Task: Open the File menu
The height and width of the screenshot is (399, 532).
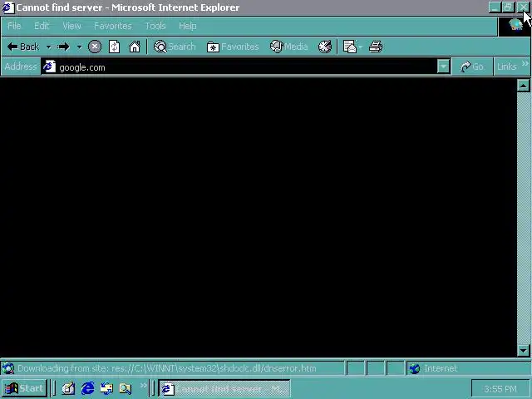Action: 14,26
